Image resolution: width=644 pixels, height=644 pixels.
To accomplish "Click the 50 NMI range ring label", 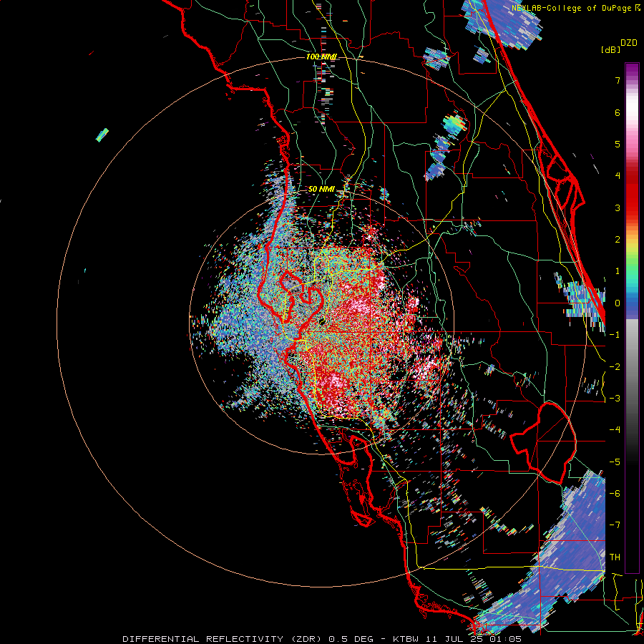I will click(x=321, y=190).
